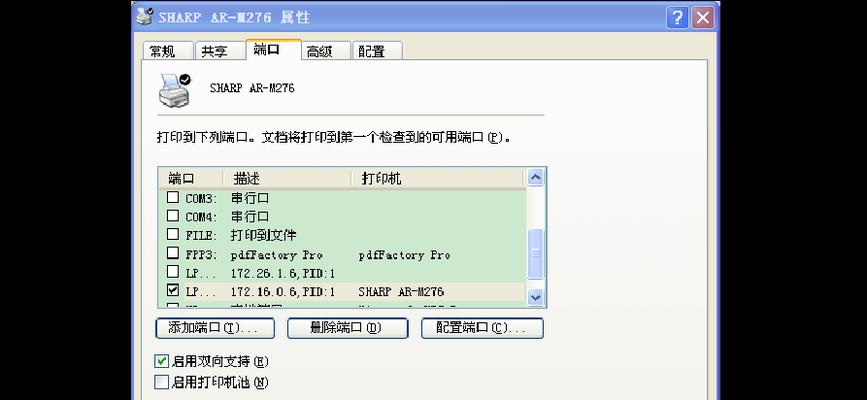Screen dimensions: 867x400
Task: Select the 串行口 description in the COM4 row
Action: click(x=250, y=216)
